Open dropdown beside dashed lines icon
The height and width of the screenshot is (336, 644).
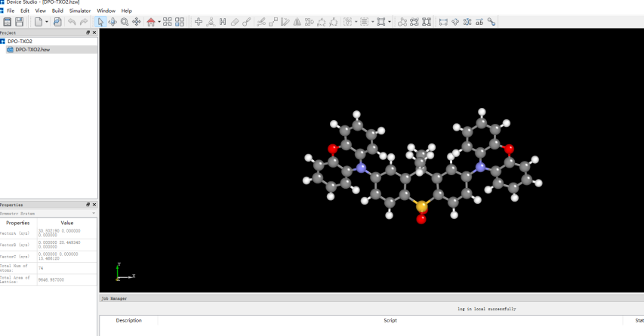tap(372, 22)
